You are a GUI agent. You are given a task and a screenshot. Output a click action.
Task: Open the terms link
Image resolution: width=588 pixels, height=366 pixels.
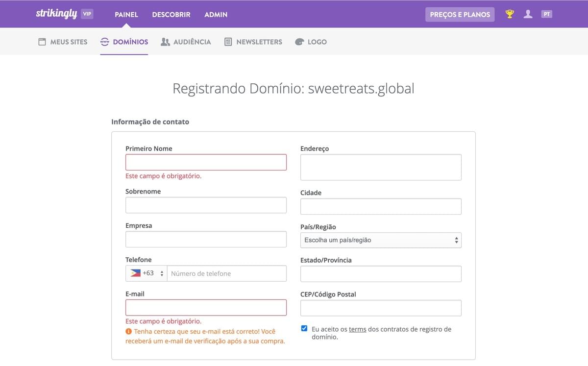pyautogui.click(x=357, y=329)
